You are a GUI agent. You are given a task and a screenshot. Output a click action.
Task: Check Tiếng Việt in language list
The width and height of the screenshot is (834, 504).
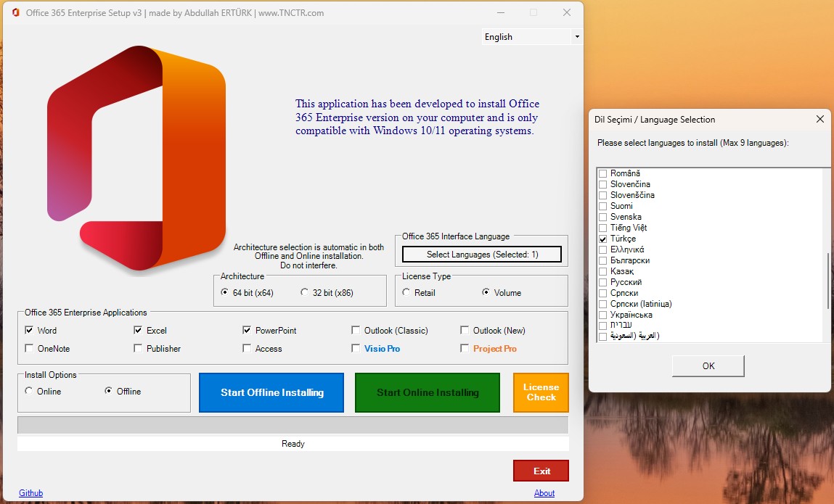click(602, 228)
